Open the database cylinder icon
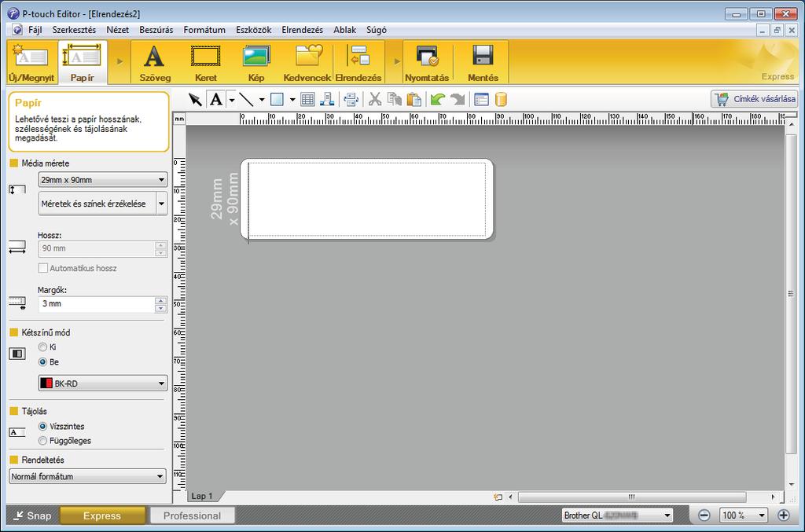The width and height of the screenshot is (805, 532). pyautogui.click(x=501, y=99)
